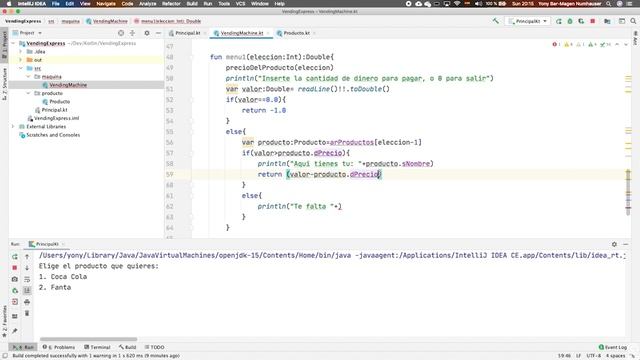Collapse the VendingExpress root node
Screen dimensions: 640x360
(x=13, y=43)
